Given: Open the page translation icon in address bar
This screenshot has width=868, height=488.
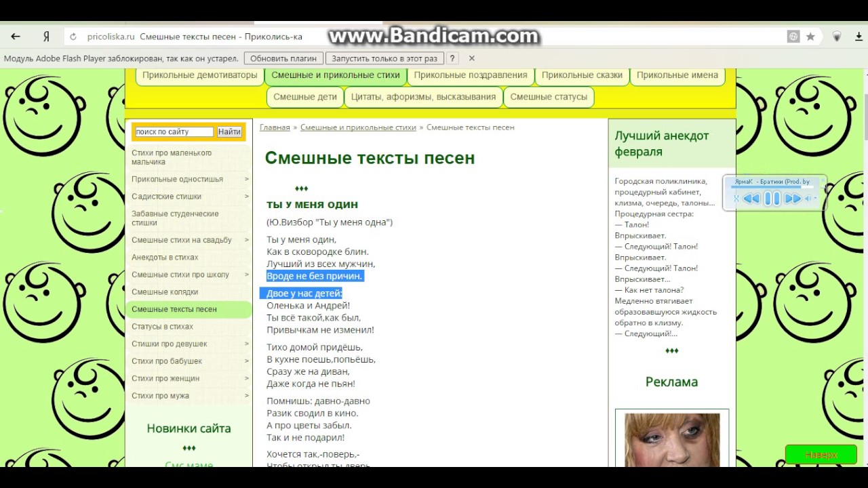Looking at the screenshot, I should (793, 37).
